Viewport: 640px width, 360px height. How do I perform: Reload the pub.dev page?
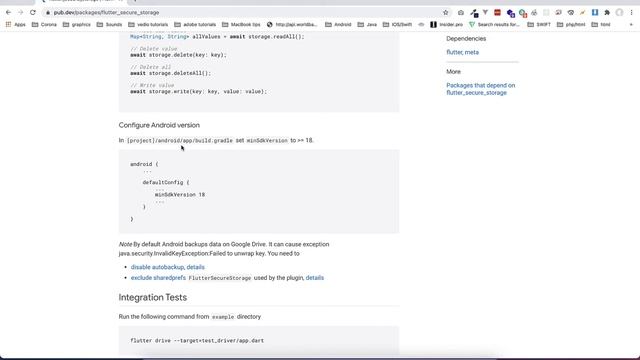[33, 13]
